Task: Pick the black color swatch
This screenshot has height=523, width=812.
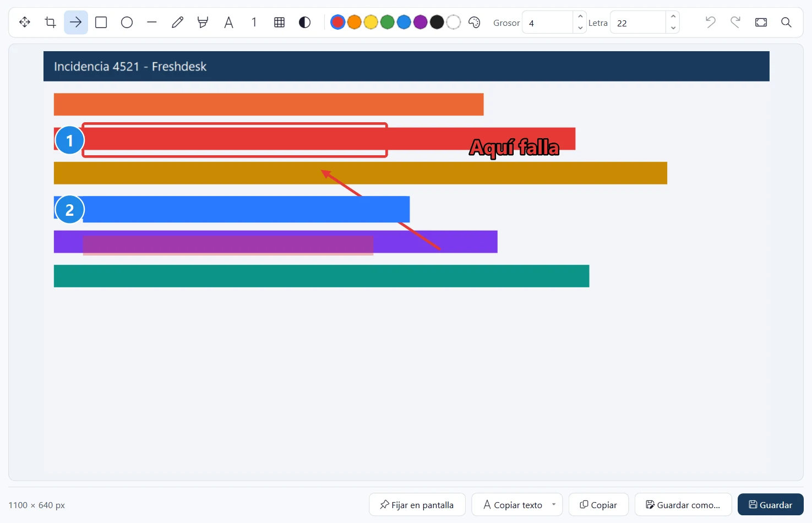Action: (x=437, y=23)
